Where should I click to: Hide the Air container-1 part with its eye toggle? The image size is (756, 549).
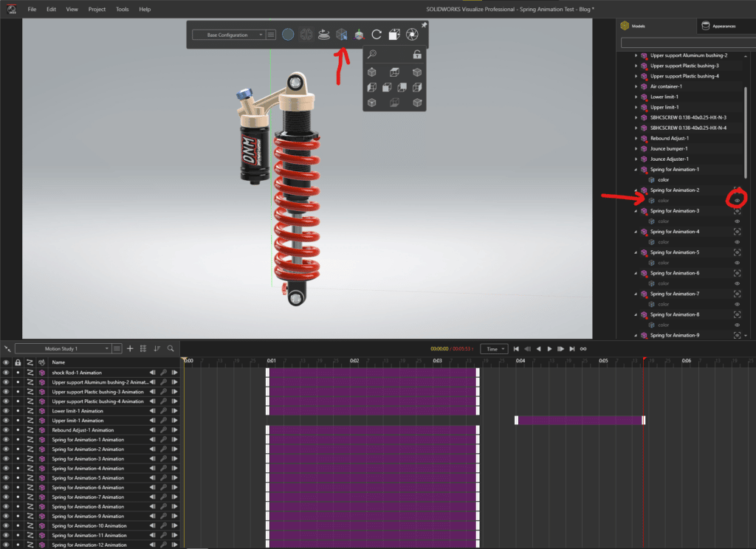pyautogui.click(x=735, y=86)
